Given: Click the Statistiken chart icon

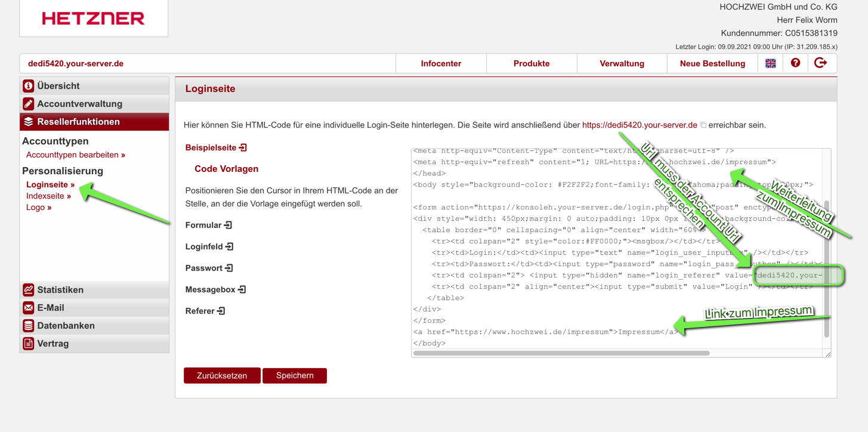Looking at the screenshot, I should 28,290.
